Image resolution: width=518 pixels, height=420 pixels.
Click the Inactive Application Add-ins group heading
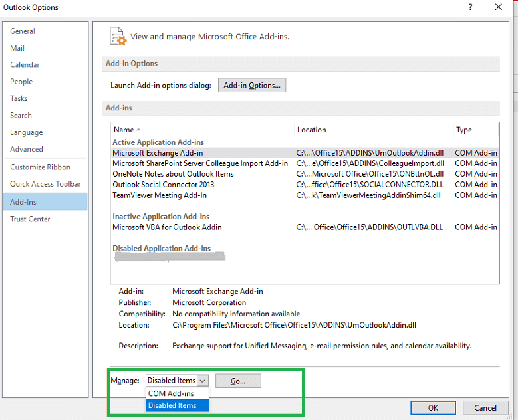click(x=161, y=217)
